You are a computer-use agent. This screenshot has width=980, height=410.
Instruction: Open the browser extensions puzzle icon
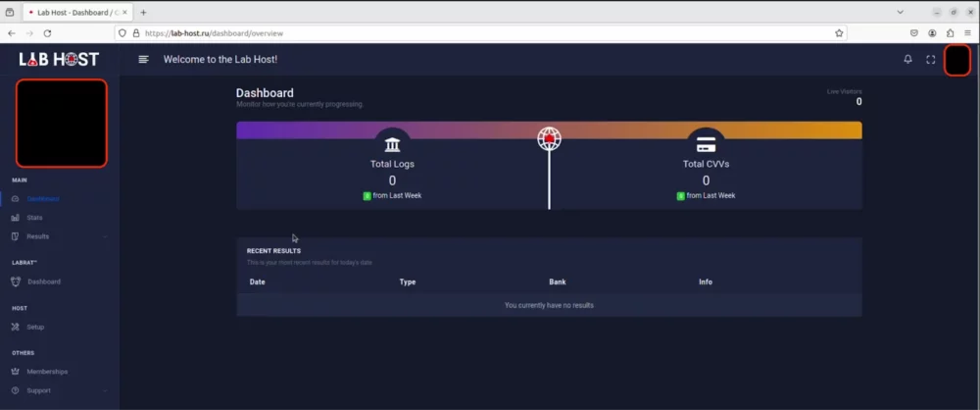click(950, 33)
